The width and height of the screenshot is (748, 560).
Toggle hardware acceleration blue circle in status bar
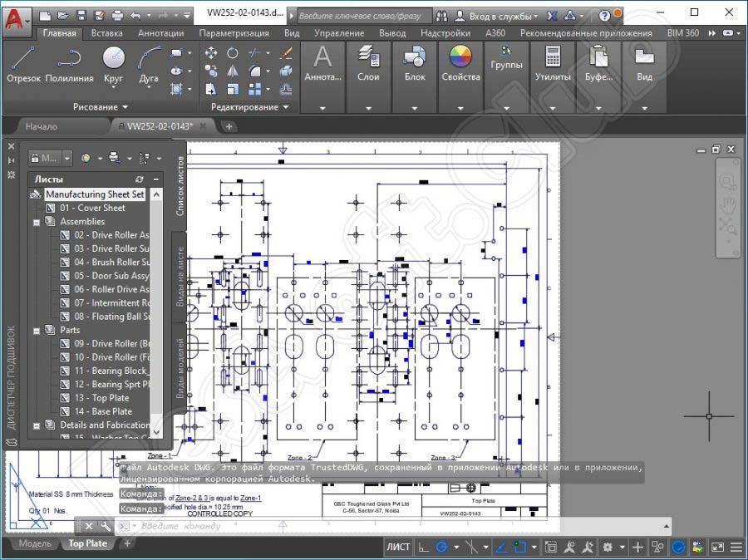click(678, 547)
